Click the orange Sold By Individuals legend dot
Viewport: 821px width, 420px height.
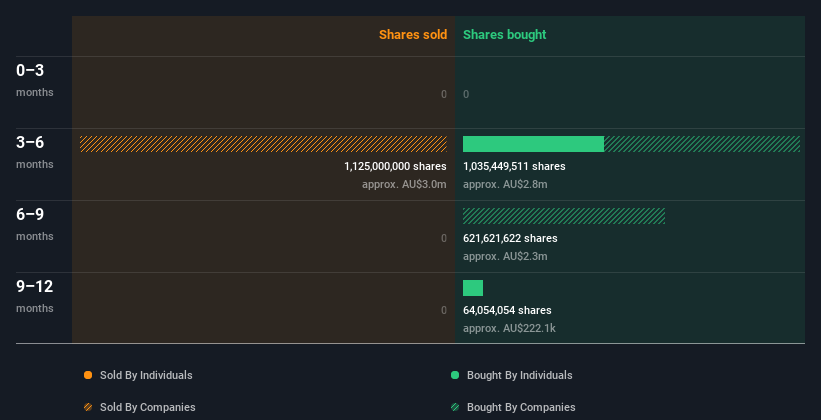tap(88, 375)
